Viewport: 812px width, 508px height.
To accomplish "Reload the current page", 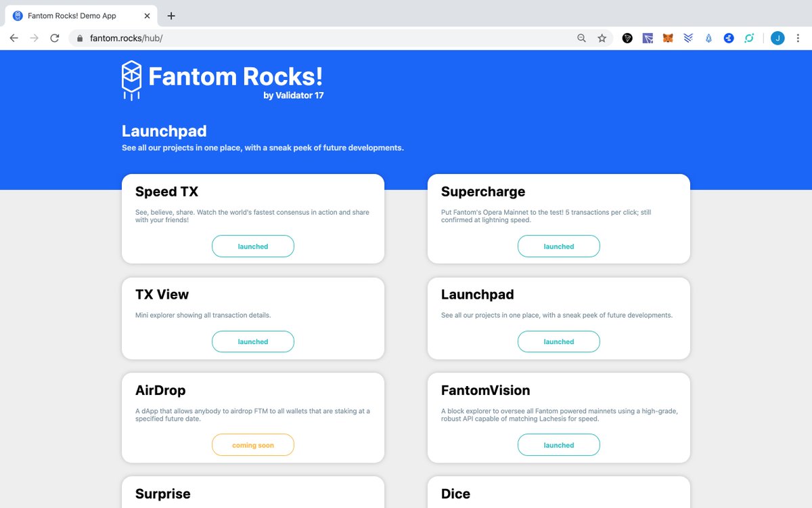I will pos(55,38).
